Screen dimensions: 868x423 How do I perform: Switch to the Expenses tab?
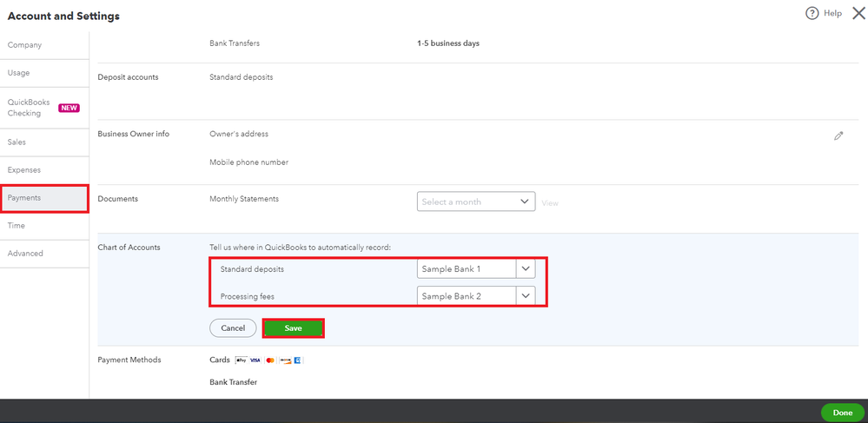click(x=44, y=170)
